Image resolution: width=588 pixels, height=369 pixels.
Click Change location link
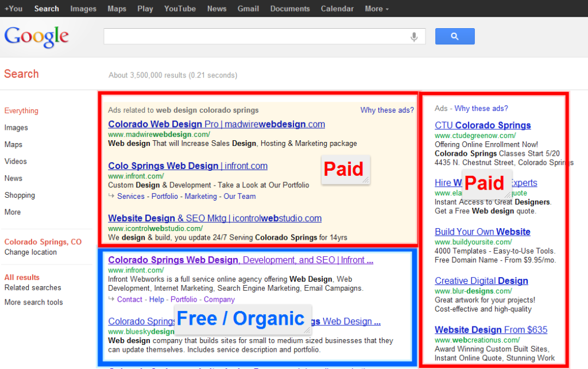pyautogui.click(x=30, y=252)
